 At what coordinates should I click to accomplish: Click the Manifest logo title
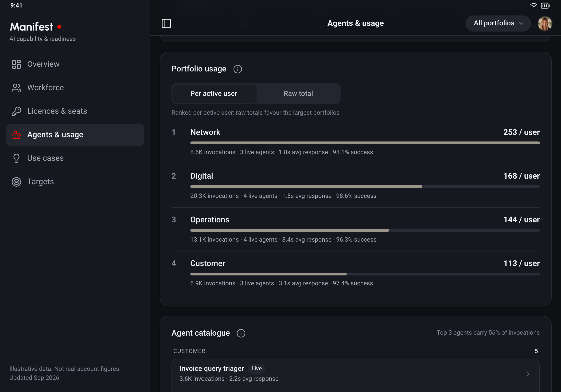point(31,27)
